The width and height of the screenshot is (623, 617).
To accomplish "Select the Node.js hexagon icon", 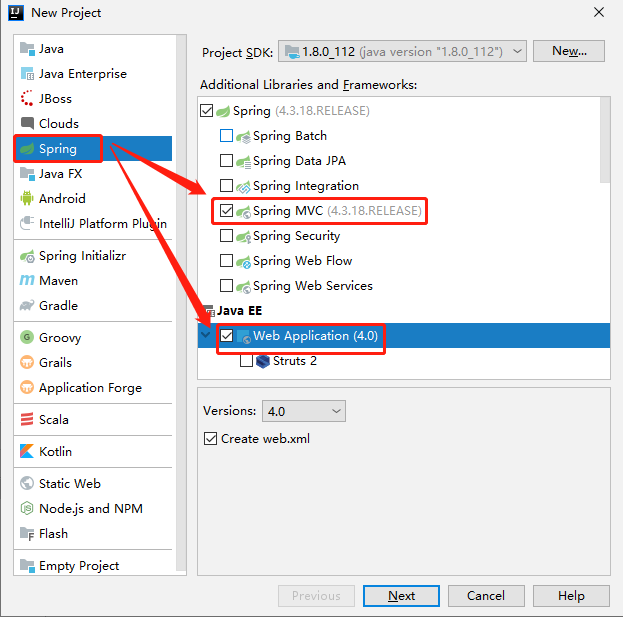I will point(27,509).
